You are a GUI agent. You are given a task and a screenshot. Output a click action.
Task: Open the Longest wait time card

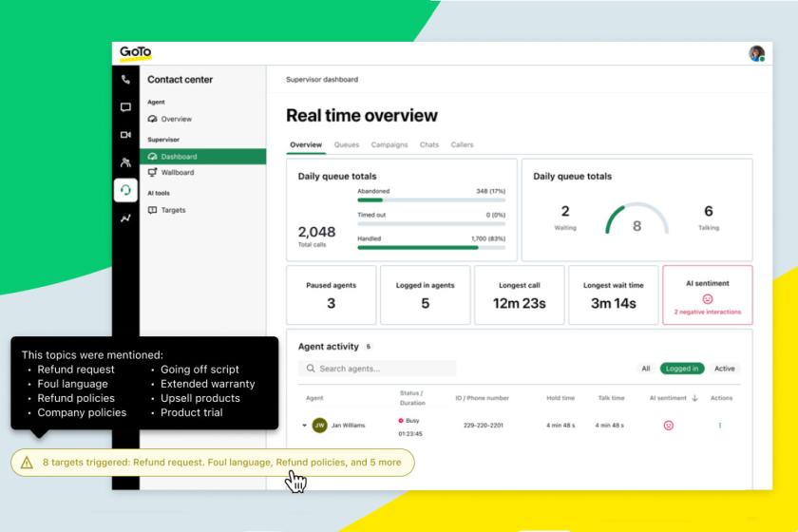(614, 294)
